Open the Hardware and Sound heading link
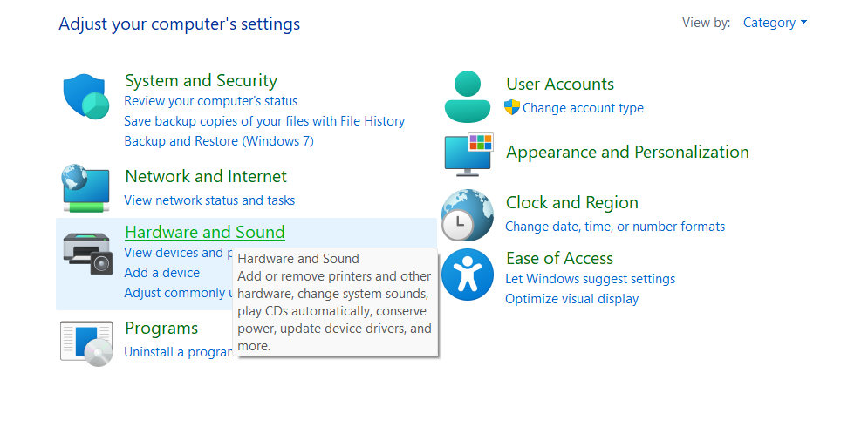868x441 pixels. click(x=205, y=233)
